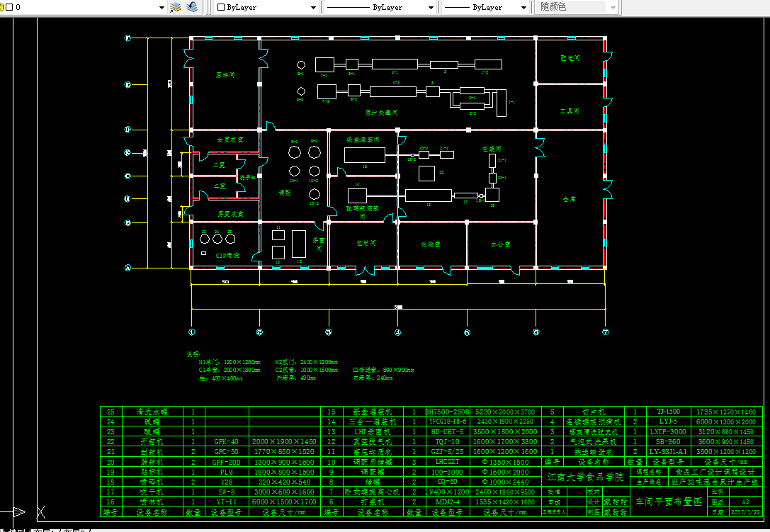This screenshot has height=532, width=770.
Task: Select the 原料间 room label
Action: [x=225, y=75]
